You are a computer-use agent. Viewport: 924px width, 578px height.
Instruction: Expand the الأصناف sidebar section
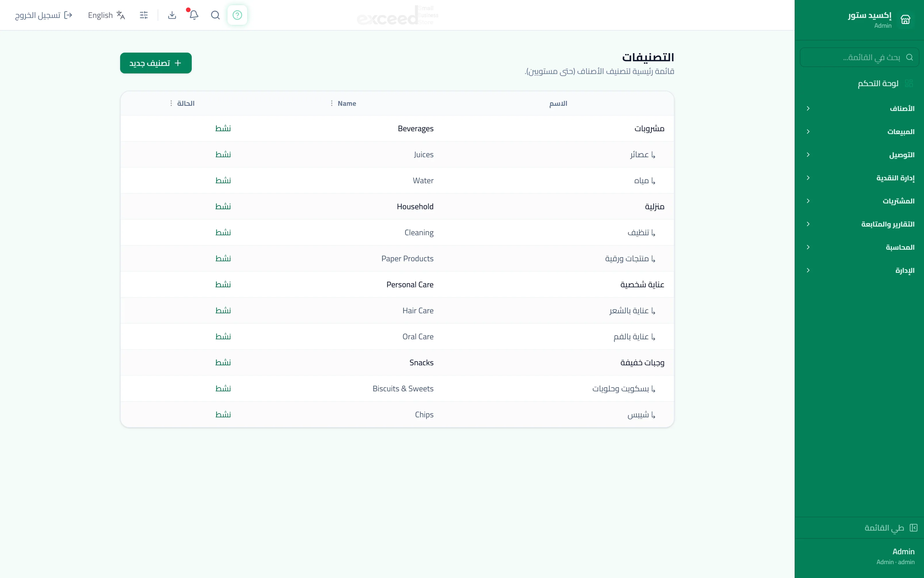point(859,109)
